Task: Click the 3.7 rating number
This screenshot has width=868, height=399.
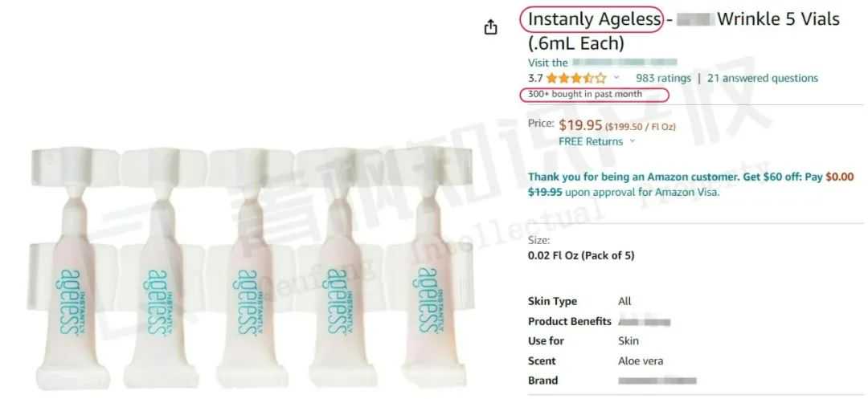Action: [535, 79]
